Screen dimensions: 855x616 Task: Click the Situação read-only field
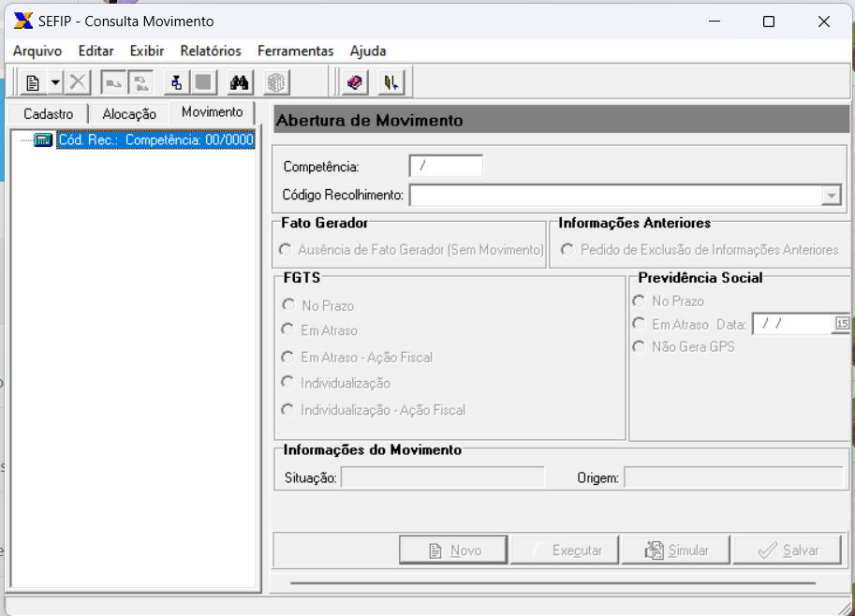coord(442,477)
